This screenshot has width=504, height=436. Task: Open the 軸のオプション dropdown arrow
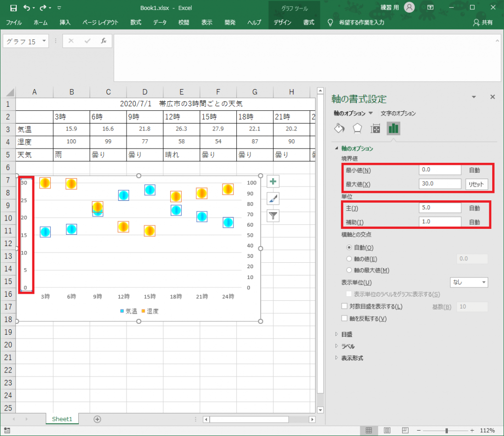pyautogui.click(x=371, y=113)
